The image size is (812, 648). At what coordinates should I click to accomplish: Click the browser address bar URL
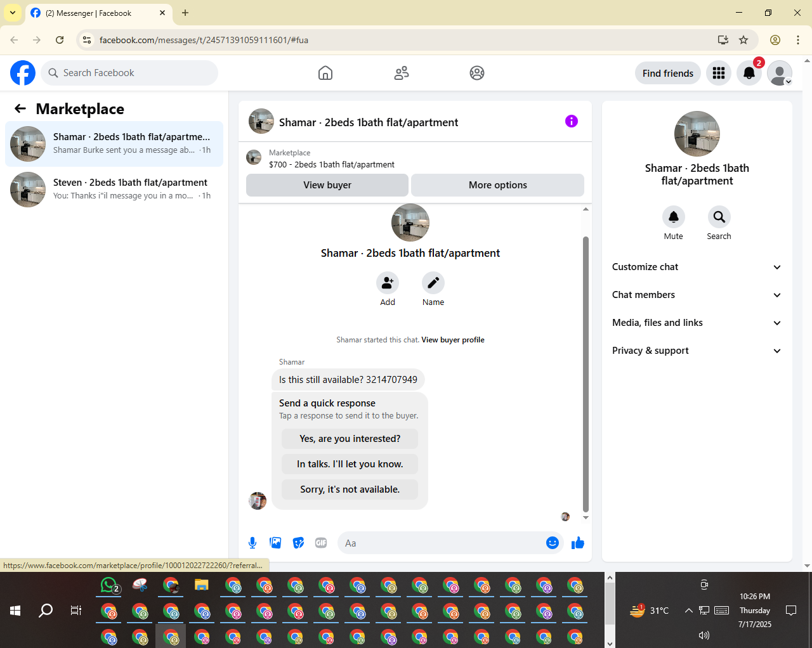pyautogui.click(x=204, y=40)
